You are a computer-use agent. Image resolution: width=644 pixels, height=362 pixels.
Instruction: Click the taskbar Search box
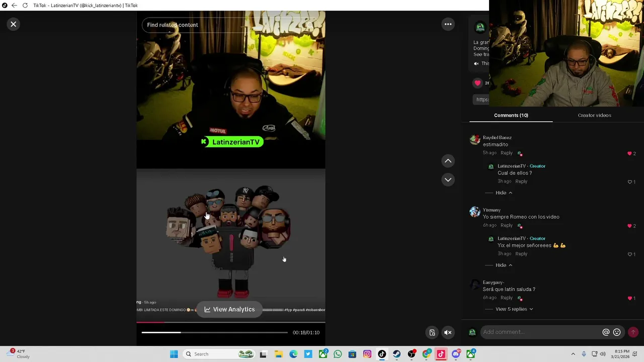click(219, 354)
